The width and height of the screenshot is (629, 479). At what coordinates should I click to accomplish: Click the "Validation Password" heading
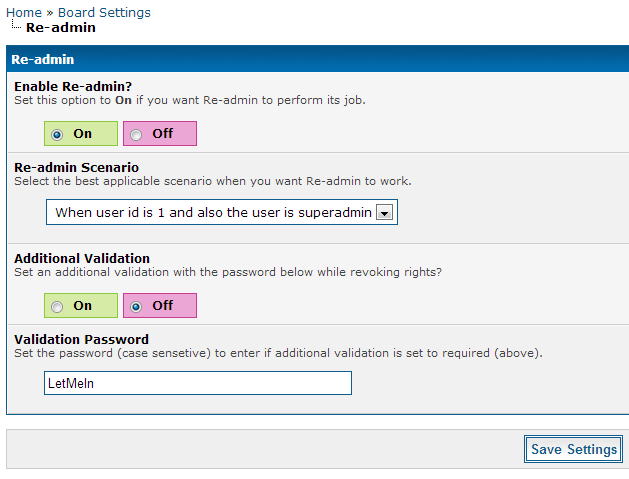coord(81,339)
